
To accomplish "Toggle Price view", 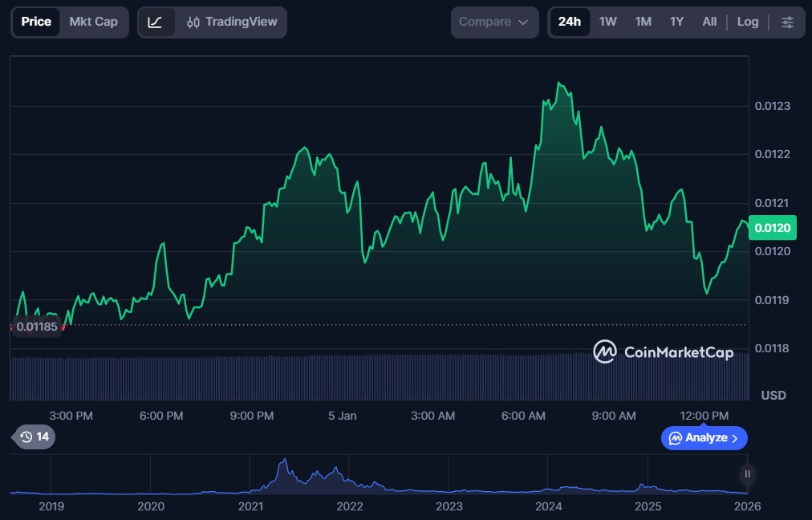I will click(x=36, y=22).
